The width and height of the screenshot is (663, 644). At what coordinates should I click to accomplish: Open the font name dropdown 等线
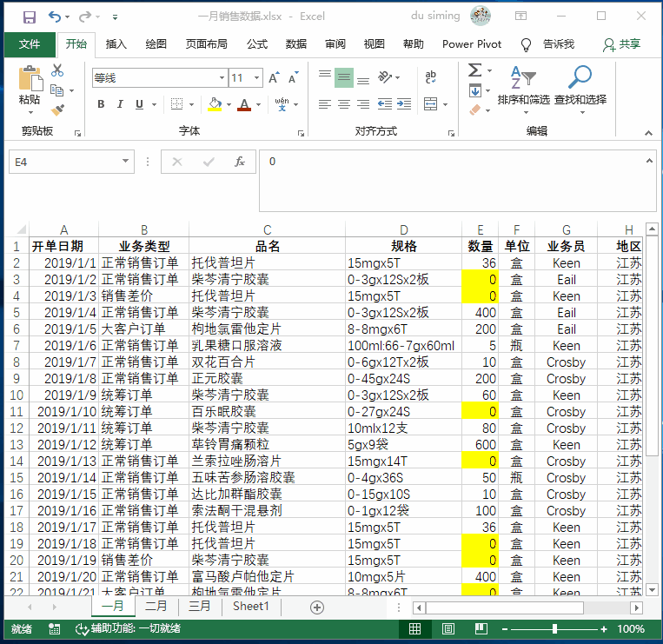coord(222,78)
